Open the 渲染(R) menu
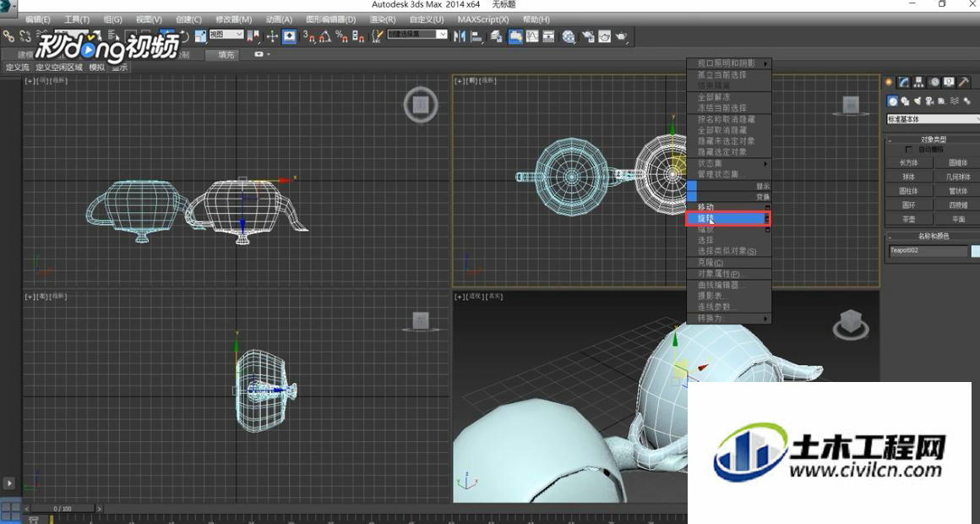Viewport: 980px width, 524px height. pyautogui.click(x=383, y=19)
